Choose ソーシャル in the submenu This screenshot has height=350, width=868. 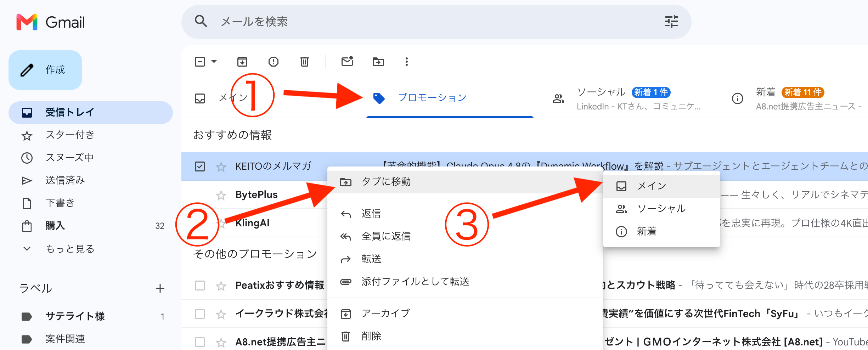tap(661, 209)
